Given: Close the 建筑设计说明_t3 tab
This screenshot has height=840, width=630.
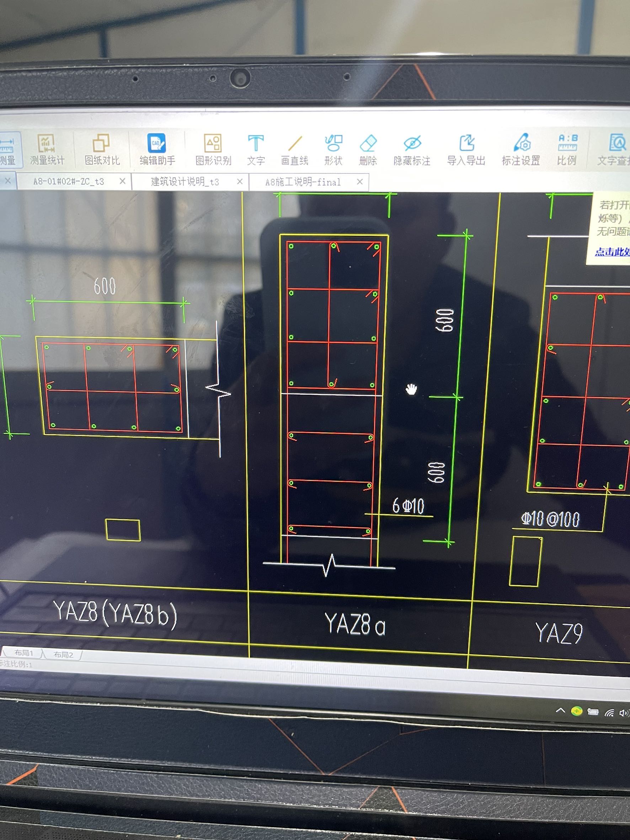Looking at the screenshot, I should pyautogui.click(x=240, y=181).
